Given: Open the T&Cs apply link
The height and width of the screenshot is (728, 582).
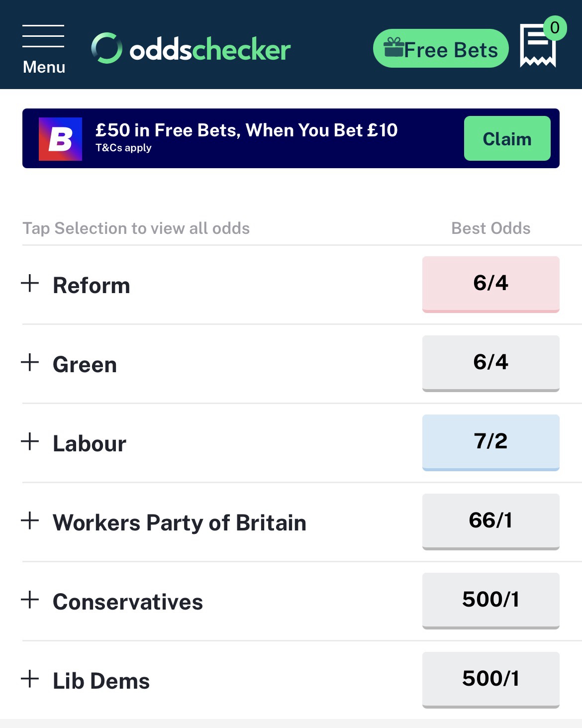Looking at the screenshot, I should tap(123, 148).
